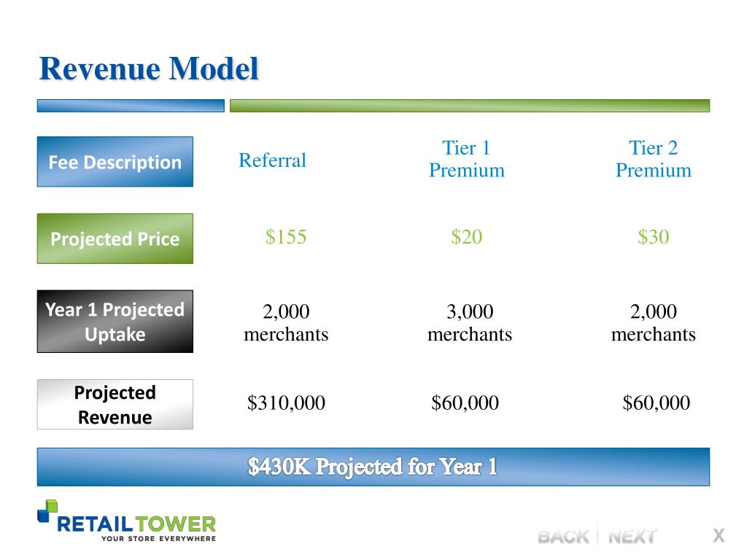The width and height of the screenshot is (747, 560).
Task: Click the white Projected Revenue label box
Action: coord(115,405)
